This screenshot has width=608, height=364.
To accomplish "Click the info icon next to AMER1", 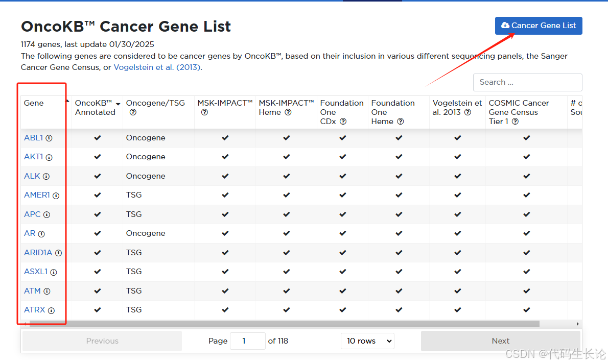I will 56,196.
